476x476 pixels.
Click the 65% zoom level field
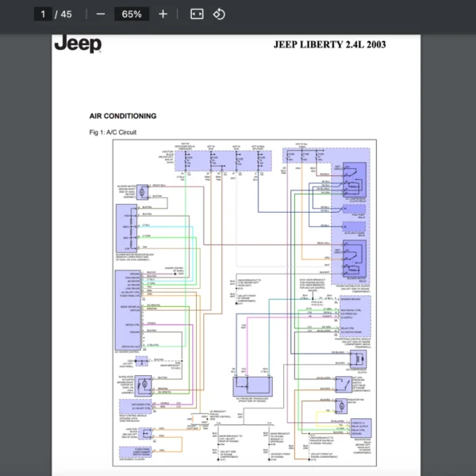[x=132, y=14]
